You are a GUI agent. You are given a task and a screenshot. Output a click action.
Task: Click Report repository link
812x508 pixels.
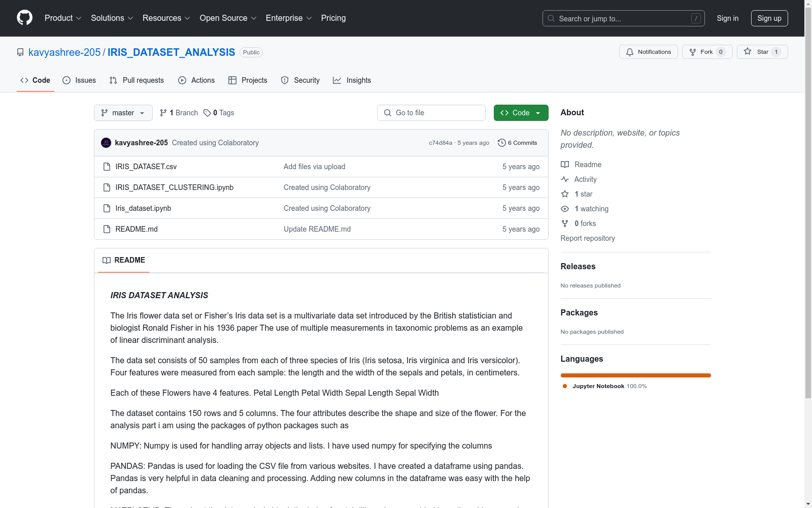point(588,238)
